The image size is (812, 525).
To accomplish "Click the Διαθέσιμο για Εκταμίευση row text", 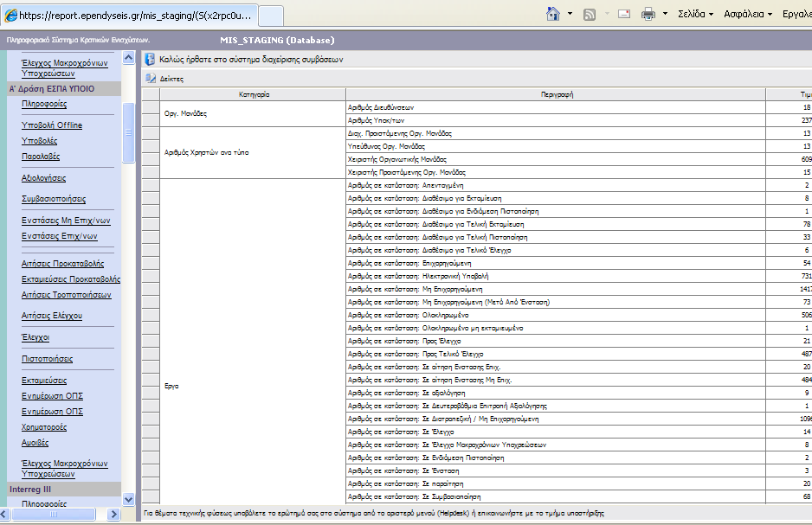I will coord(425,198).
